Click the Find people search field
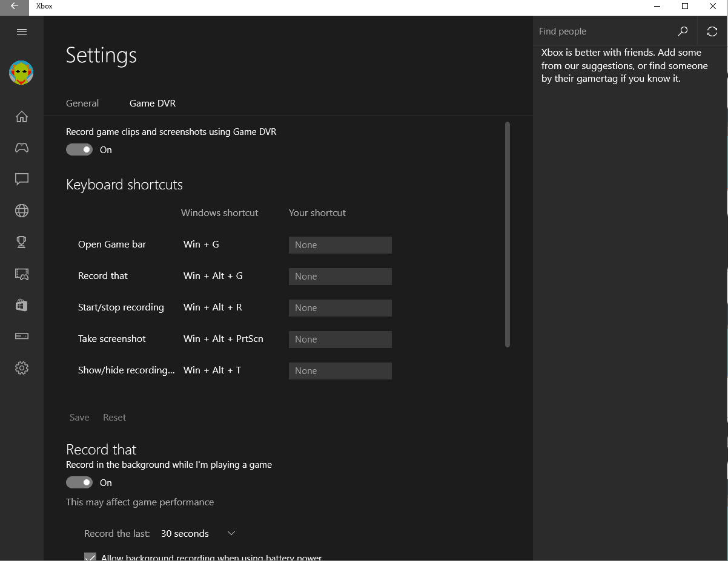The height and width of the screenshot is (561, 728). [606, 31]
